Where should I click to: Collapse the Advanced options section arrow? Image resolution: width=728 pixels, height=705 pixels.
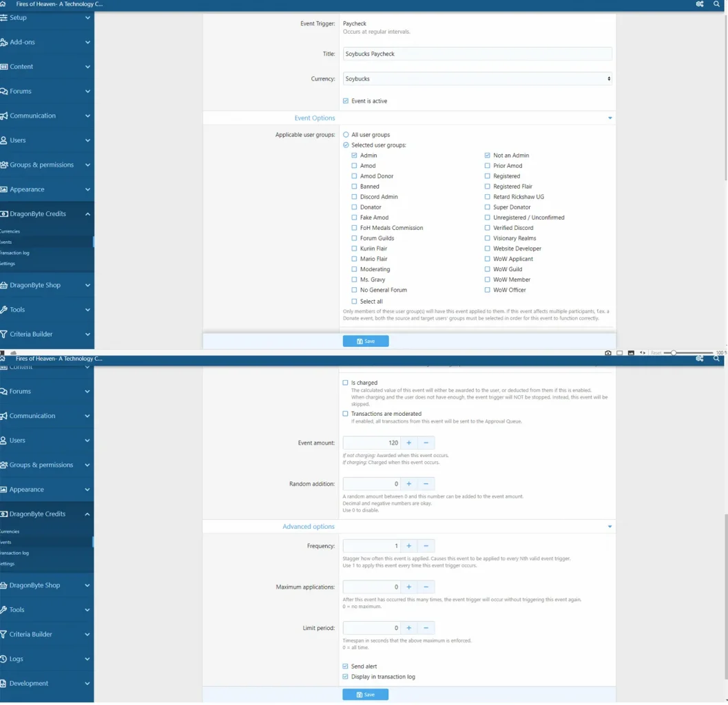(610, 527)
